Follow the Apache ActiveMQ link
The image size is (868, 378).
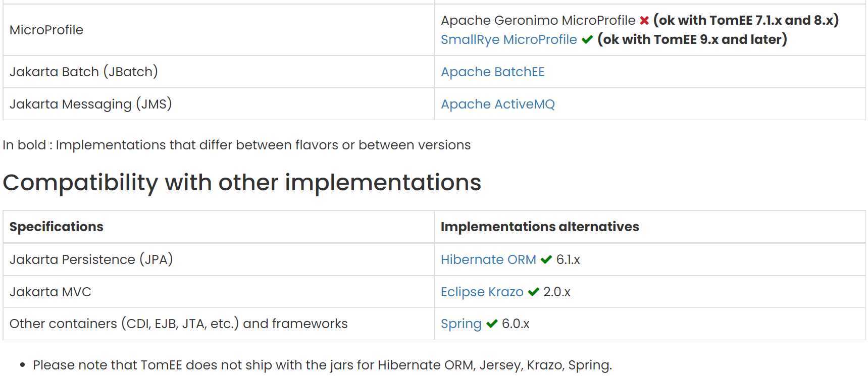497,104
